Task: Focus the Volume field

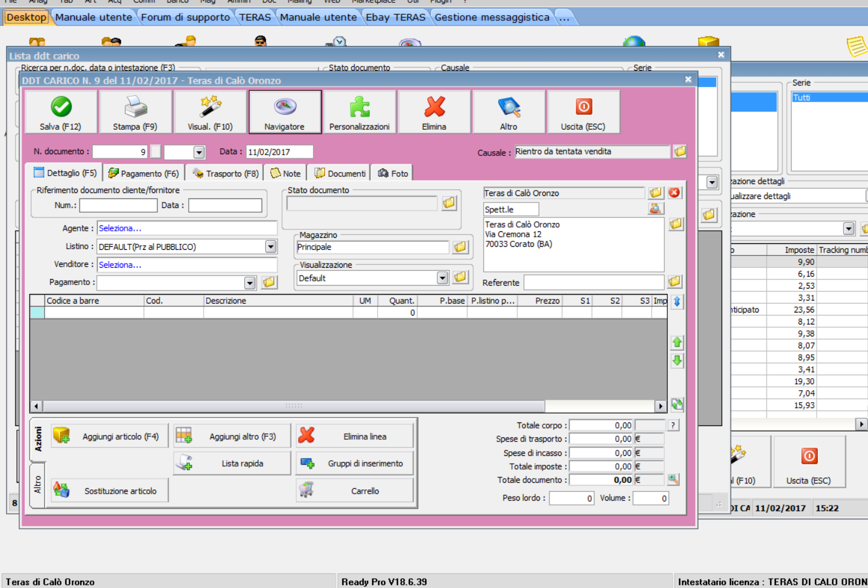Action: click(x=651, y=498)
